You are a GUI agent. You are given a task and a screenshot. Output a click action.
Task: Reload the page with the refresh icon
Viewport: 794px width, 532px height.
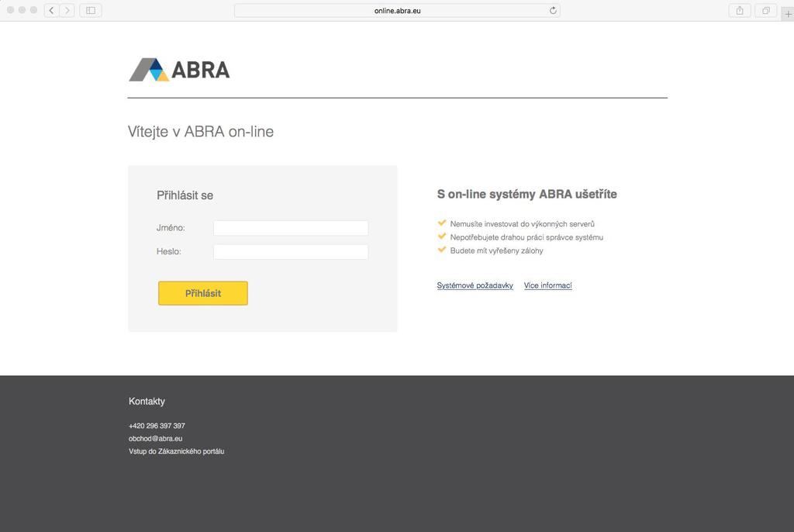click(553, 10)
